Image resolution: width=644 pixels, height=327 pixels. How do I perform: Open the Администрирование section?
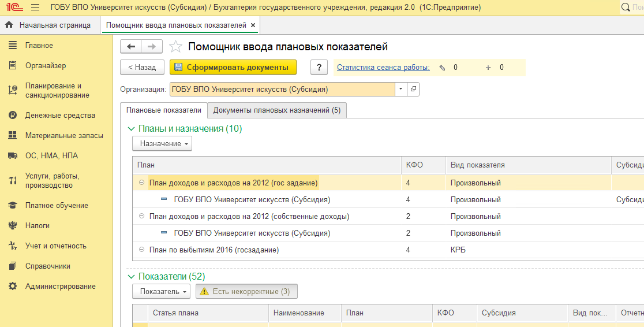[x=61, y=286]
